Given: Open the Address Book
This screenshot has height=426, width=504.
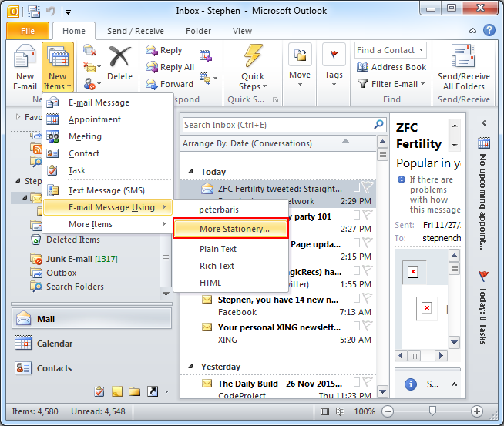Looking at the screenshot, I should pos(391,67).
